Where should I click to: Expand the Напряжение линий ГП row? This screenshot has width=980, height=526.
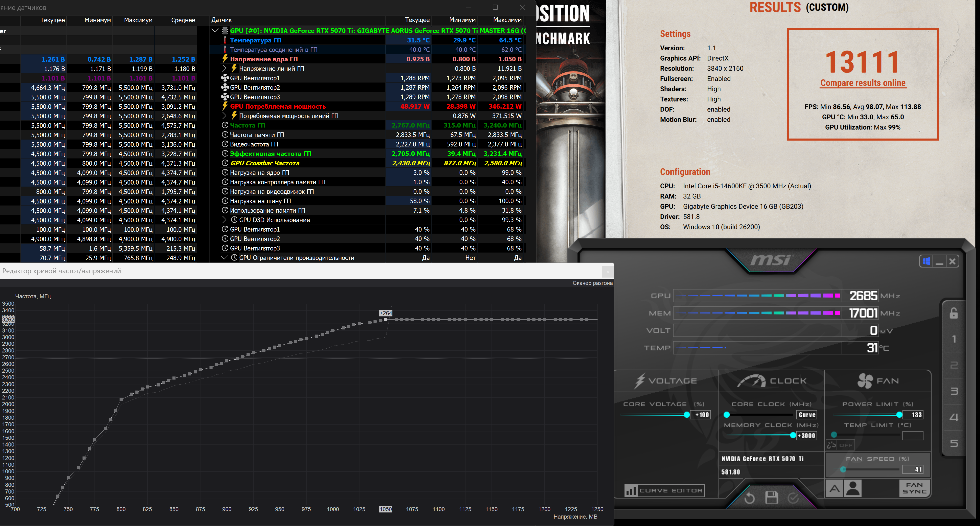coord(224,68)
